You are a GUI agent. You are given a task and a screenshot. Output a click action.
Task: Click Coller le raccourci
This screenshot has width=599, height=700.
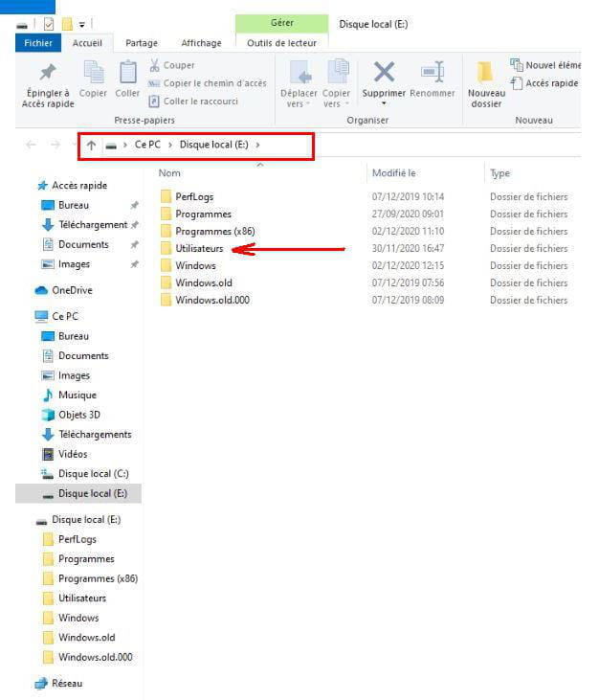point(193,102)
